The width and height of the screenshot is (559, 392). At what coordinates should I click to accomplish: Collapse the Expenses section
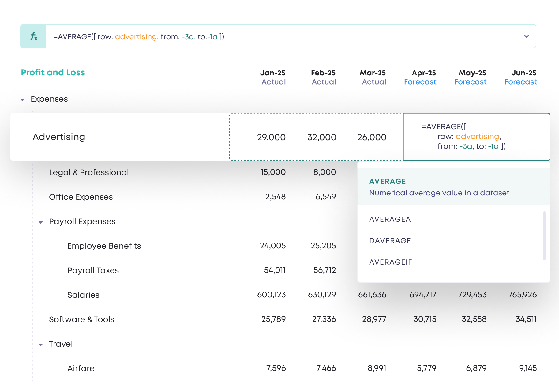[x=22, y=99]
